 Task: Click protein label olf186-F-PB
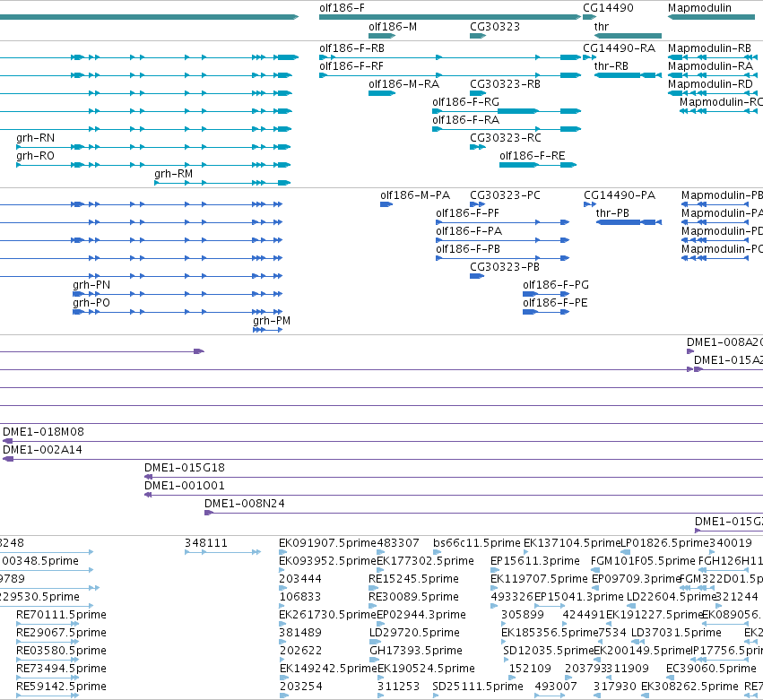click(x=468, y=249)
